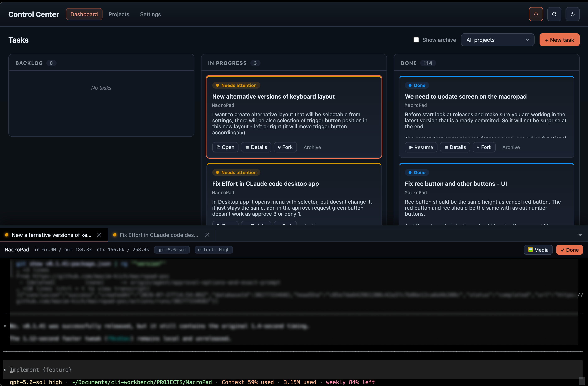
Task: Click the refresh icon button
Action: 554,14
